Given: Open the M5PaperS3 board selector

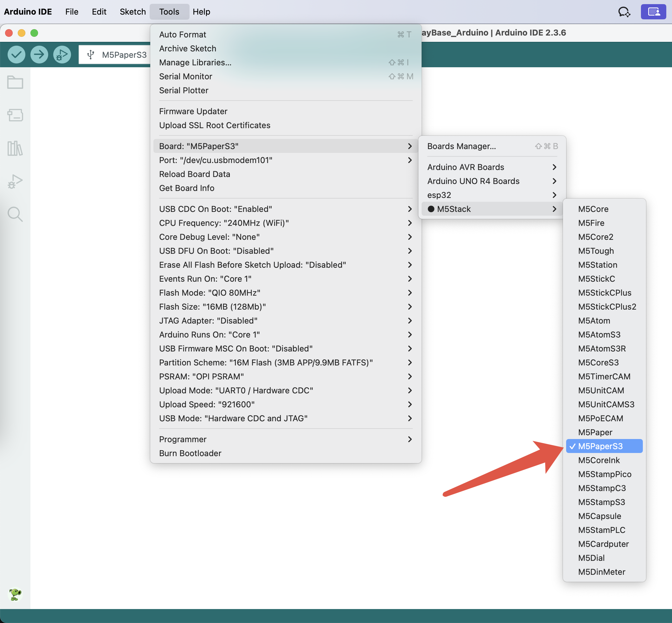Looking at the screenshot, I should tap(114, 55).
